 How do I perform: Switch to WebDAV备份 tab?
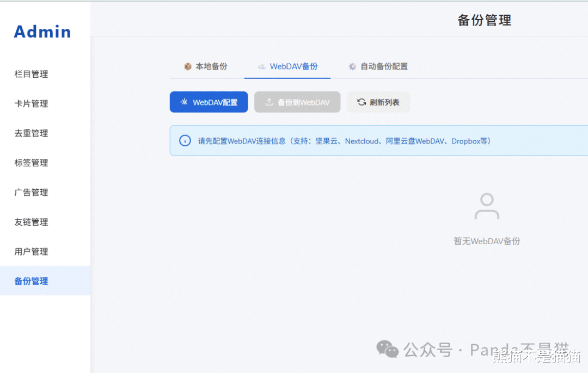[287, 66]
